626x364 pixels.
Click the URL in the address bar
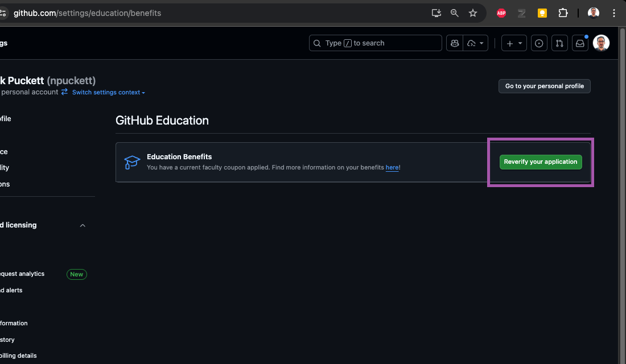(x=88, y=13)
